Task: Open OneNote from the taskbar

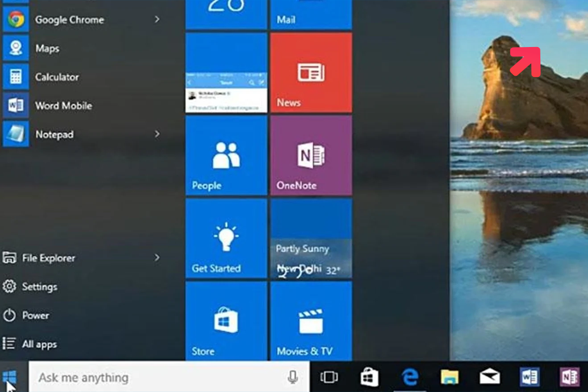Action: tap(570, 377)
